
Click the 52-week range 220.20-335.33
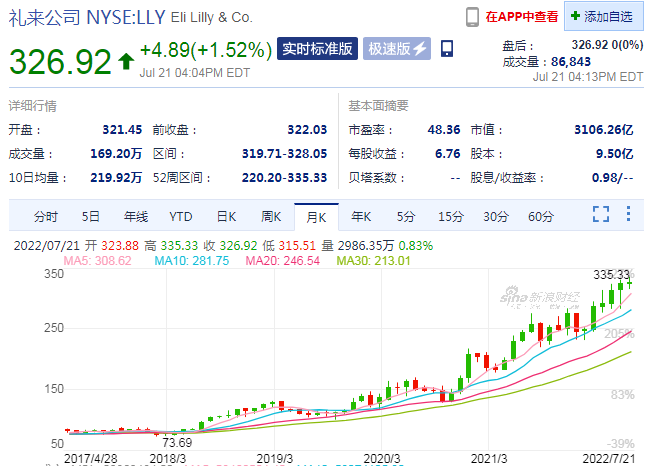(284, 178)
